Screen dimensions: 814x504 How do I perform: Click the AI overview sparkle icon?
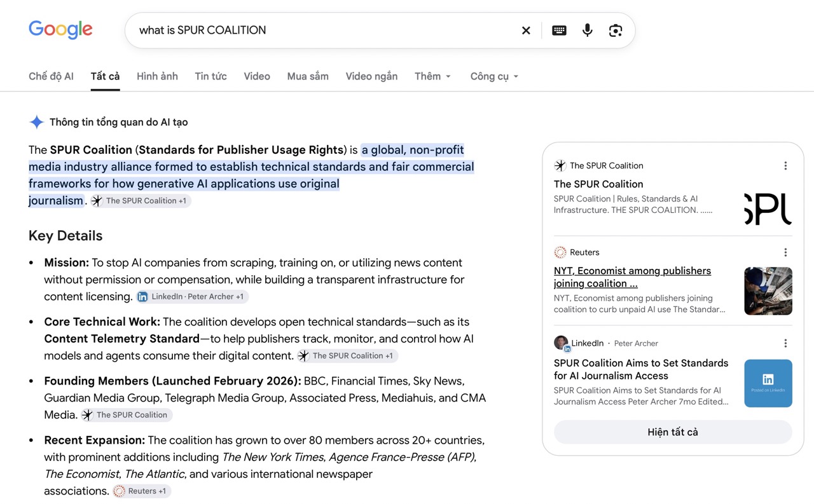click(37, 122)
